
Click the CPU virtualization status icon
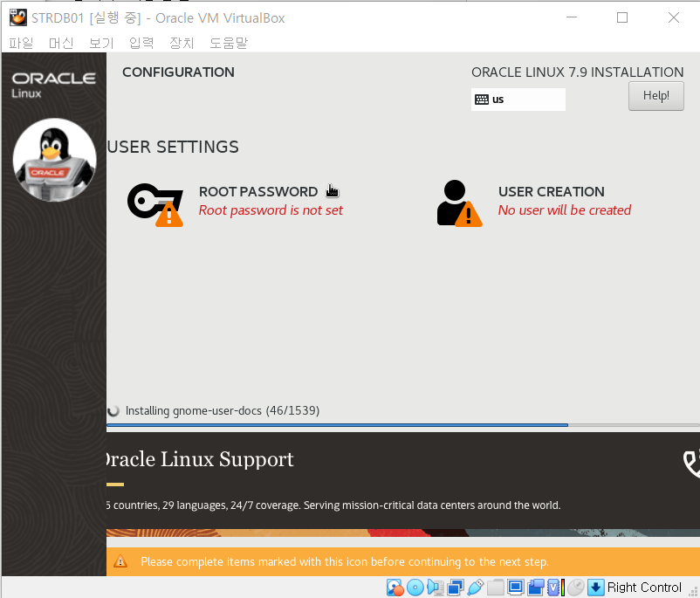[555, 588]
